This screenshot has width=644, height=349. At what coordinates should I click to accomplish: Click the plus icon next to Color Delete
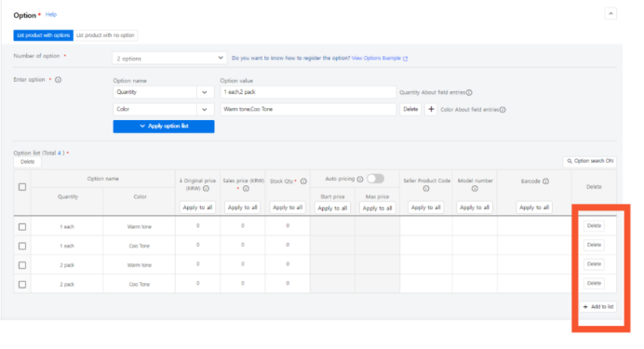tap(431, 109)
